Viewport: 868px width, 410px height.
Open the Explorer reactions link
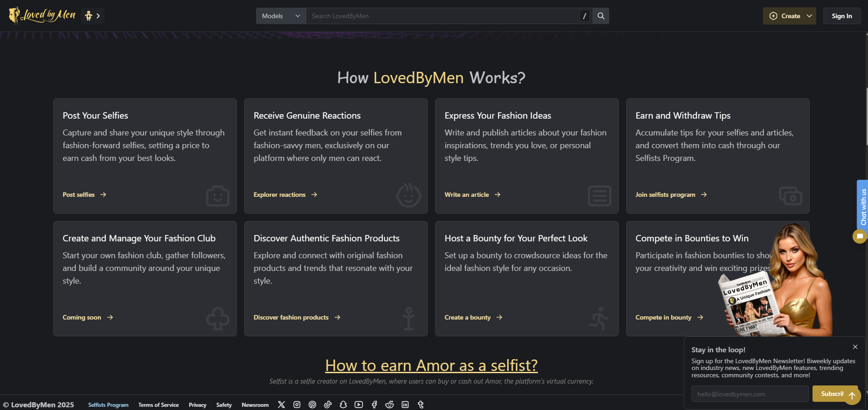click(285, 195)
